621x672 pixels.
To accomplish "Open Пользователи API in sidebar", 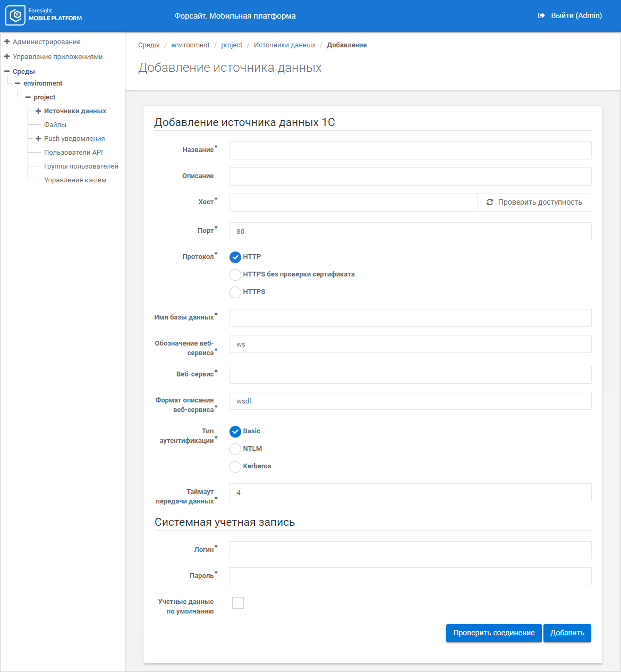I will 73,152.
